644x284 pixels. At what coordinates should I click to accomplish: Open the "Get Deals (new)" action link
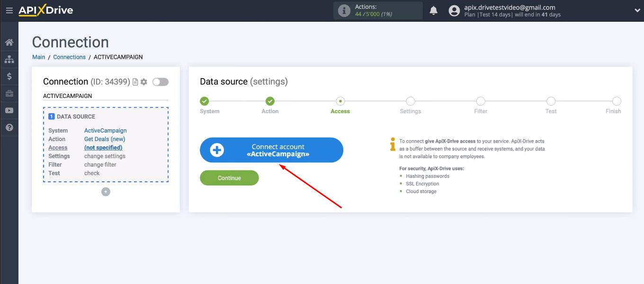pyautogui.click(x=104, y=139)
